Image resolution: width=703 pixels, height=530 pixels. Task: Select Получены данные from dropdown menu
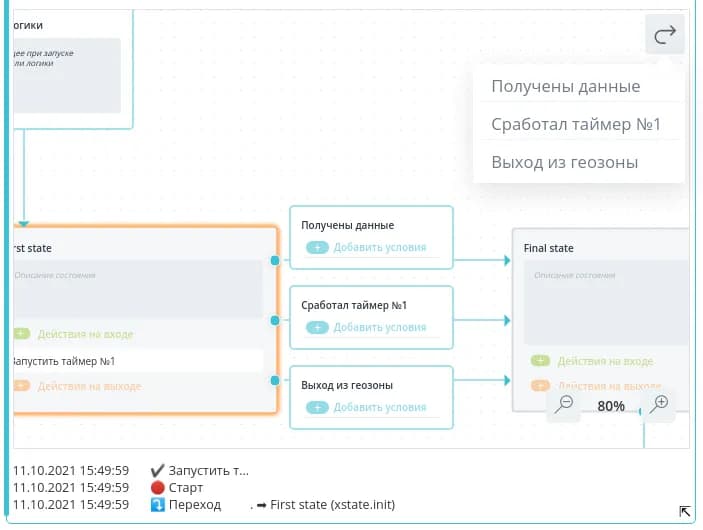coord(565,87)
